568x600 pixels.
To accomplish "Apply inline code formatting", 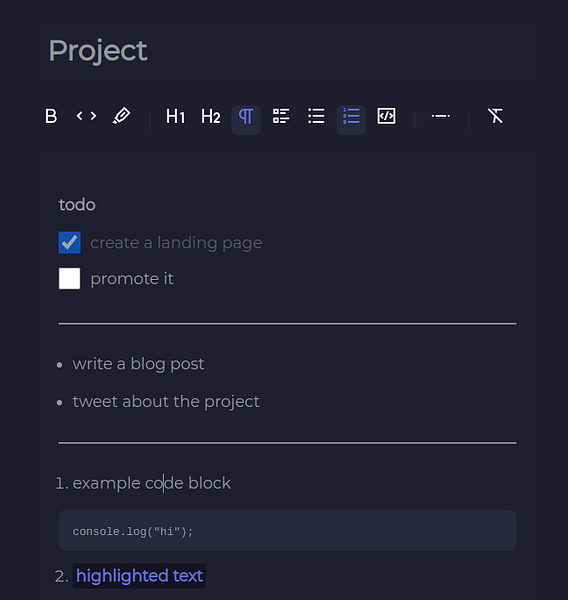I will coord(86,116).
